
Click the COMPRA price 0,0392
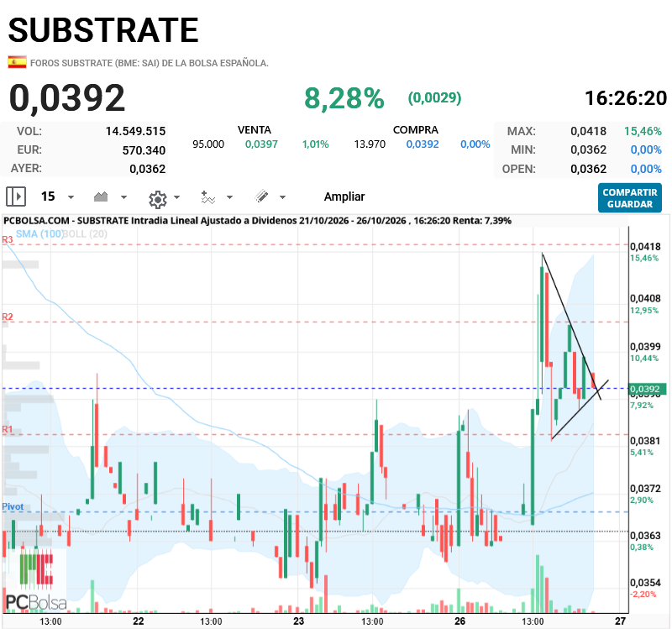click(x=423, y=144)
